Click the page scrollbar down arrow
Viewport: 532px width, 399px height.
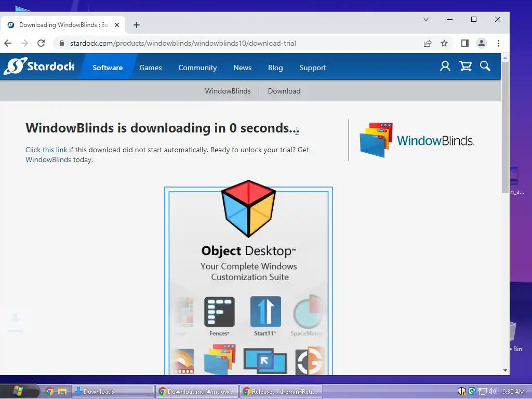505,370
